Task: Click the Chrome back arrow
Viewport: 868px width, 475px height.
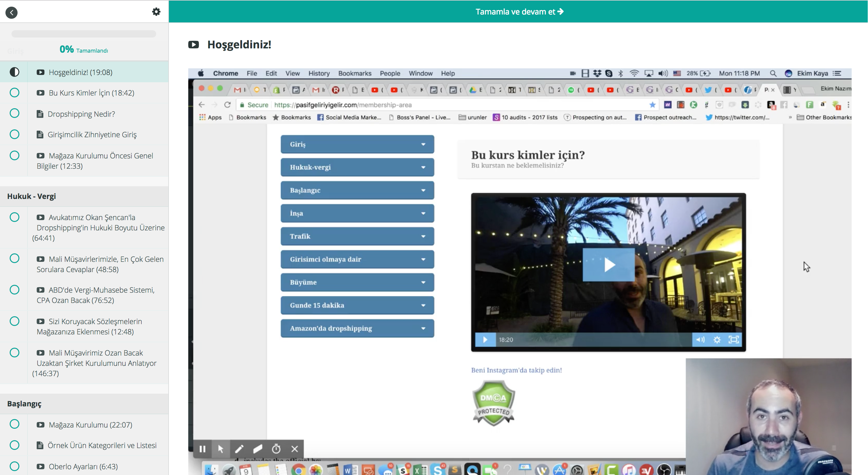Action: [202, 105]
